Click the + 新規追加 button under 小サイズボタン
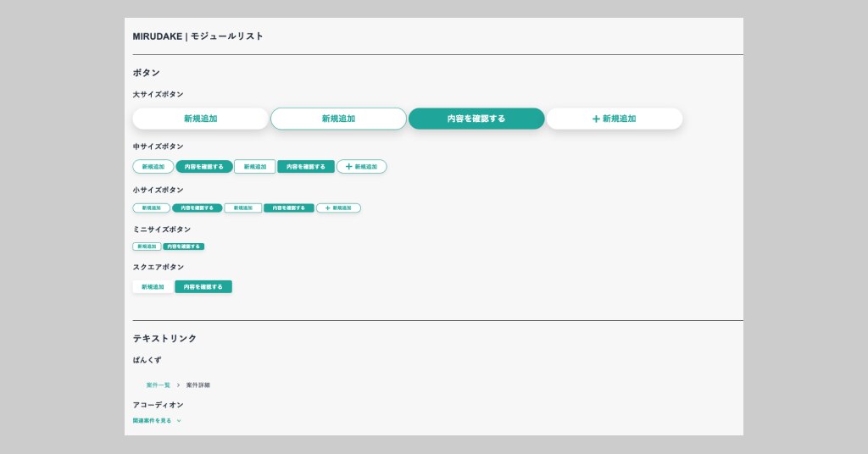Viewport: 868px width, 454px height. point(338,208)
